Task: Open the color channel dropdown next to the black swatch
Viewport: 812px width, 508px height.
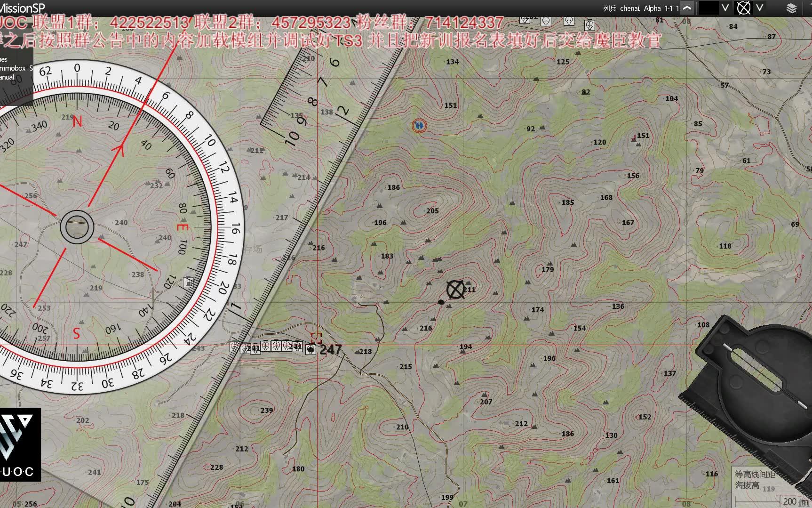Action: (725, 8)
